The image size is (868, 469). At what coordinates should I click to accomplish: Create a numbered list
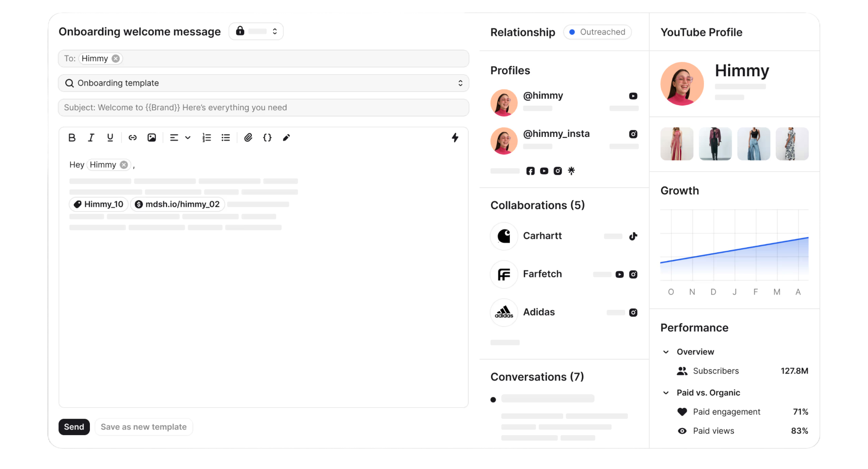[x=206, y=137]
